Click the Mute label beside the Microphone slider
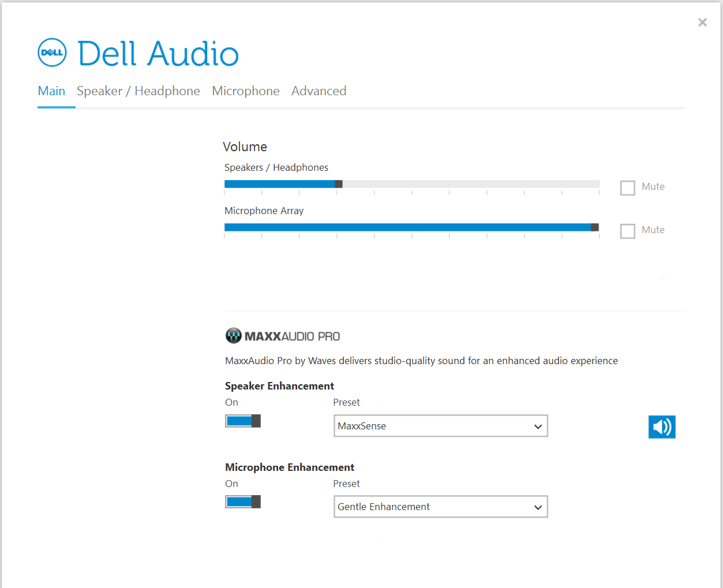Screen dimensions: 723x588 [x=653, y=230]
